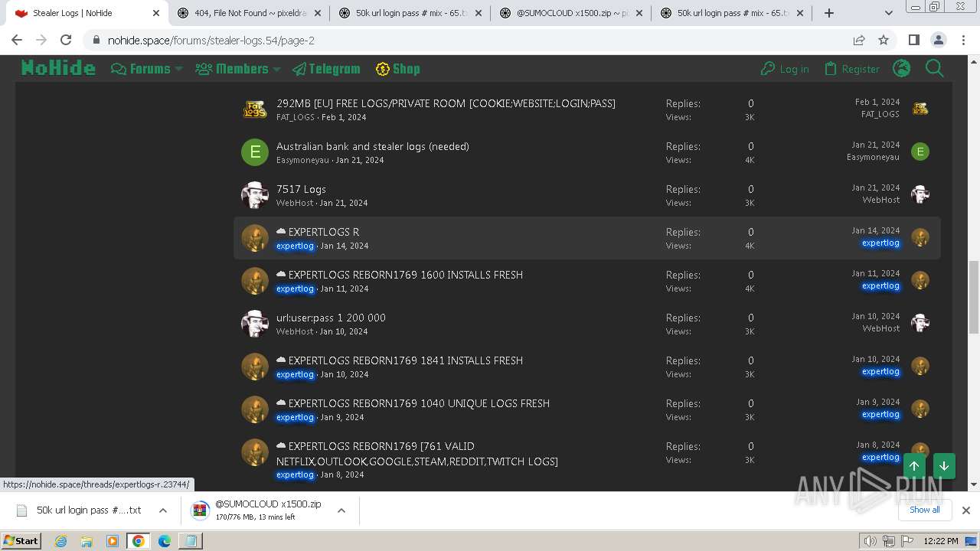This screenshot has width=980, height=551.
Task: Click last post date Jan 21, 2024 by Easymoneyau
Action: pos(875,145)
